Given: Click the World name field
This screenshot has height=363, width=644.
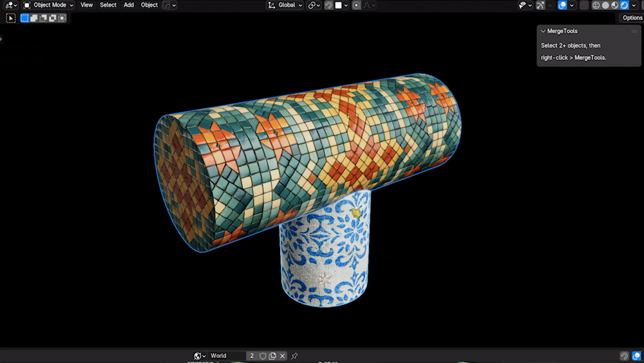Looking at the screenshot, I should coord(227,356).
